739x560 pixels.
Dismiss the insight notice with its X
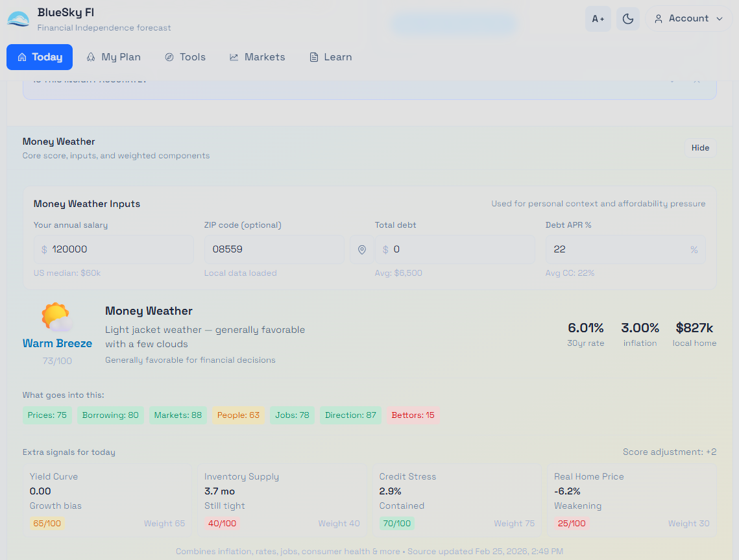(x=696, y=80)
